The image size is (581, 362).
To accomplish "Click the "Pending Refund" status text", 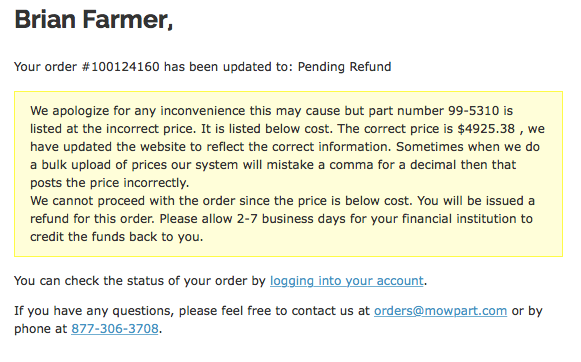I will click(x=344, y=67).
